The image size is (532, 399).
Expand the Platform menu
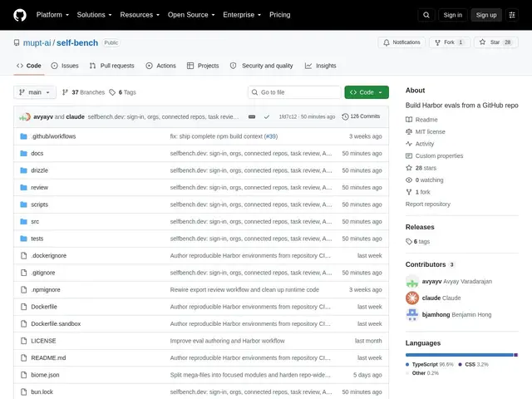point(52,15)
